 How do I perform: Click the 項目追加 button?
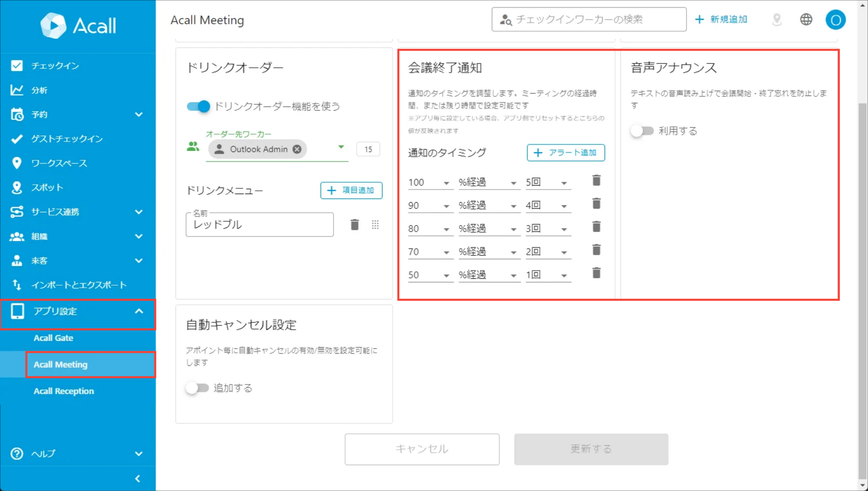coord(351,190)
